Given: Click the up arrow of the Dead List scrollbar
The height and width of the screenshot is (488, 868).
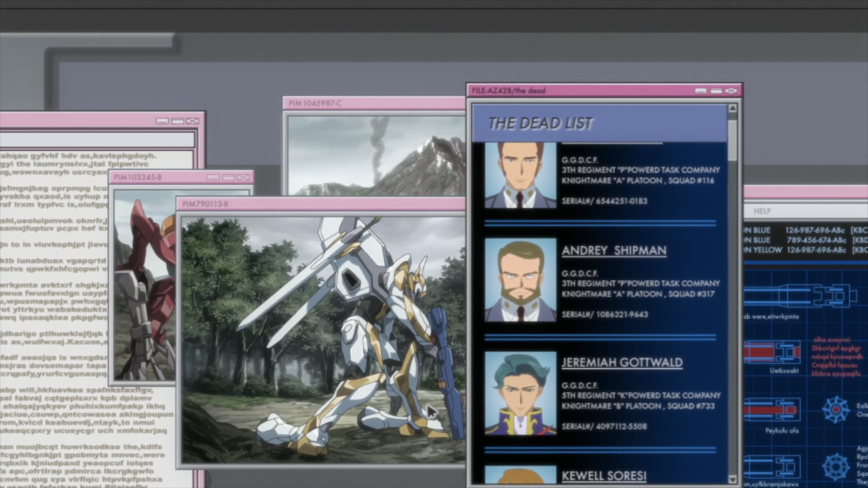Looking at the screenshot, I should tap(732, 108).
